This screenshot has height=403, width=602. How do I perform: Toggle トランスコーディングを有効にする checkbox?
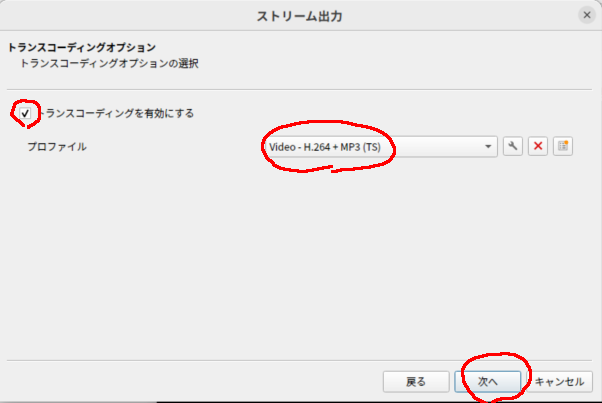click(x=25, y=113)
